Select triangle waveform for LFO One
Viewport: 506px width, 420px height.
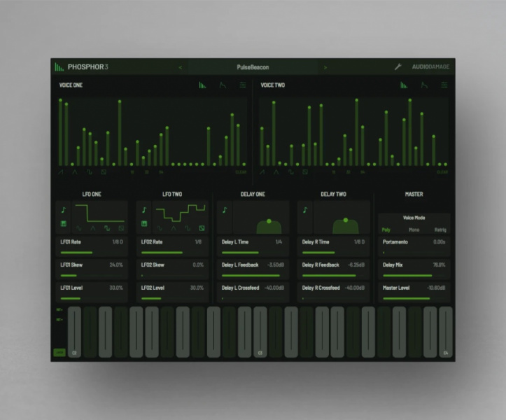(x=93, y=228)
